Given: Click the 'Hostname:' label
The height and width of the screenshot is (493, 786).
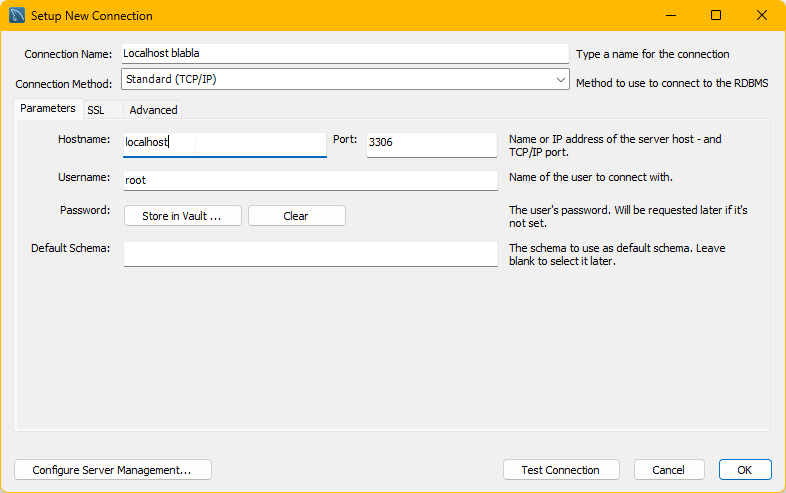Looking at the screenshot, I should 84,139.
